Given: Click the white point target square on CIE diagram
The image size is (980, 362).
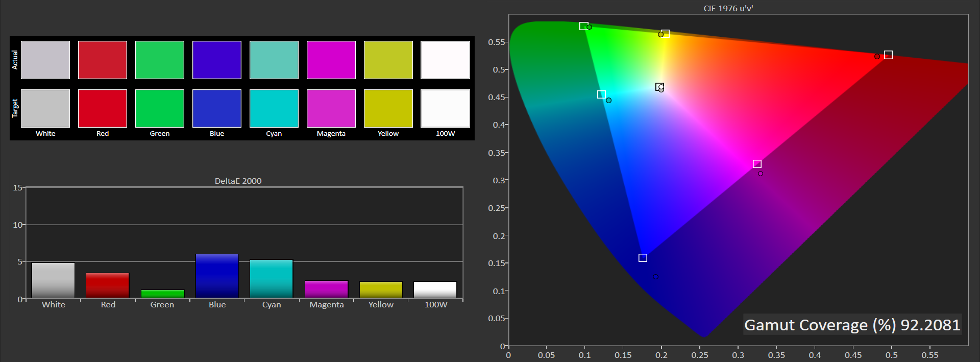Looking at the screenshot, I should click(659, 87).
